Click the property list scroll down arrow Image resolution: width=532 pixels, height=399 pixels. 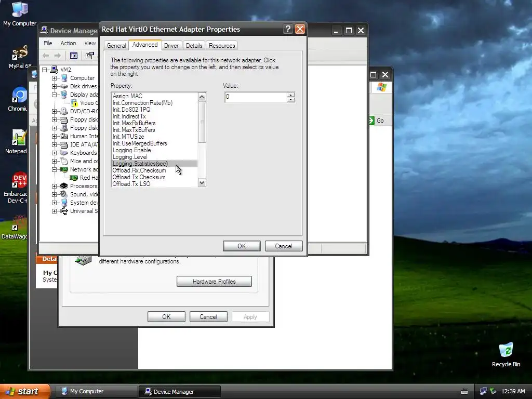pyautogui.click(x=202, y=183)
